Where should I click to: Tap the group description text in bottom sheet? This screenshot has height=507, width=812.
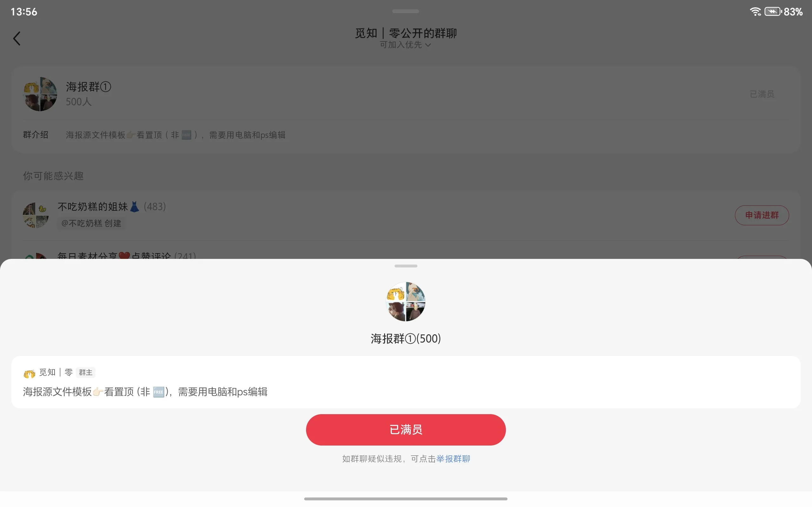pyautogui.click(x=145, y=392)
